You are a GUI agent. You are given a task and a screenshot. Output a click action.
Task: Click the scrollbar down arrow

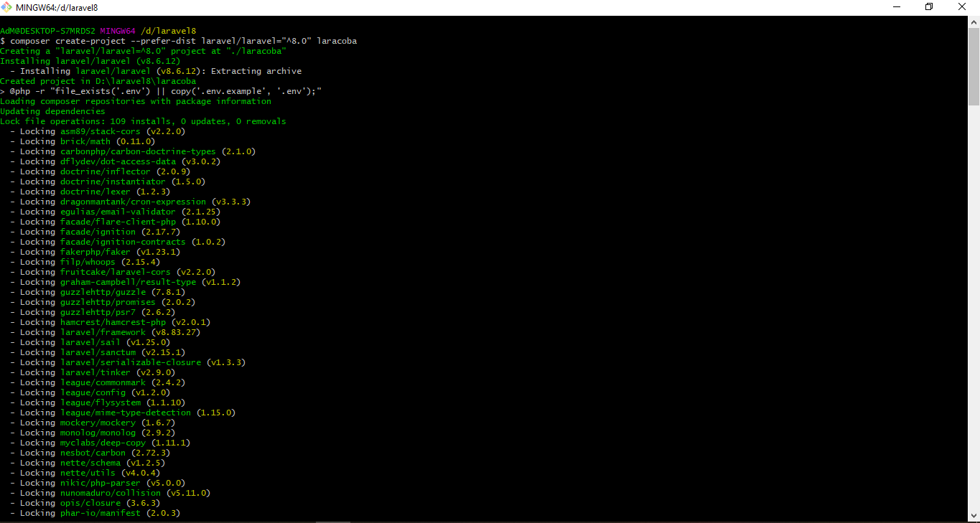[x=974, y=516]
